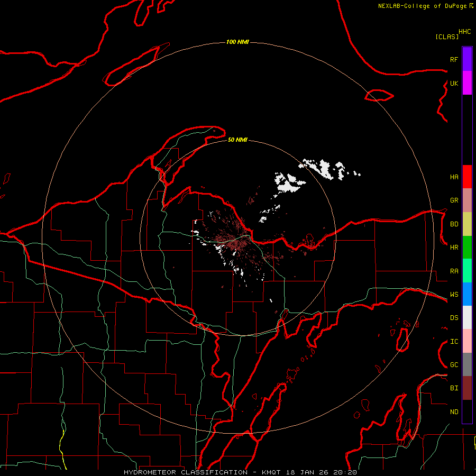The height and width of the screenshot is (476, 476).
Task: Click the HYDROMETEOR CLASSIFICATION title text
Action: tap(186, 472)
